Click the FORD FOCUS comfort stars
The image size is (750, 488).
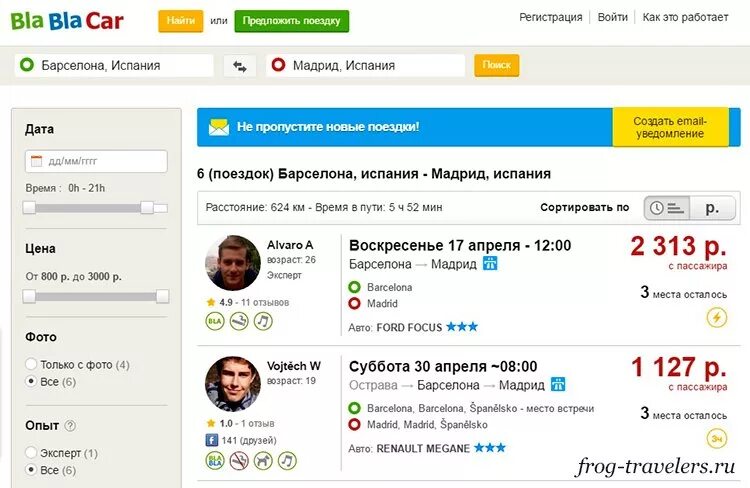(x=462, y=327)
